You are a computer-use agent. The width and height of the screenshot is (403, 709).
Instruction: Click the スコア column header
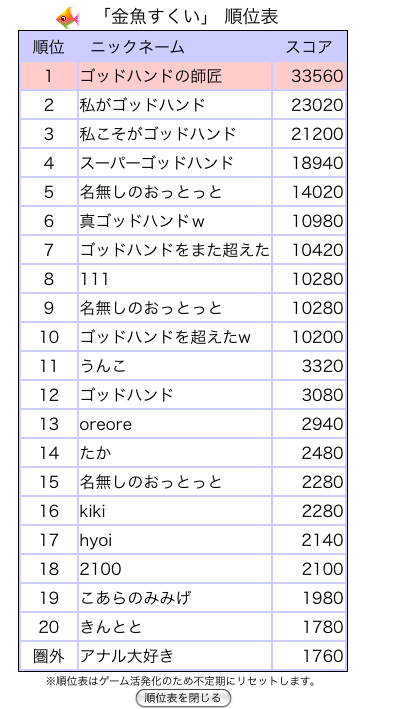click(x=308, y=47)
